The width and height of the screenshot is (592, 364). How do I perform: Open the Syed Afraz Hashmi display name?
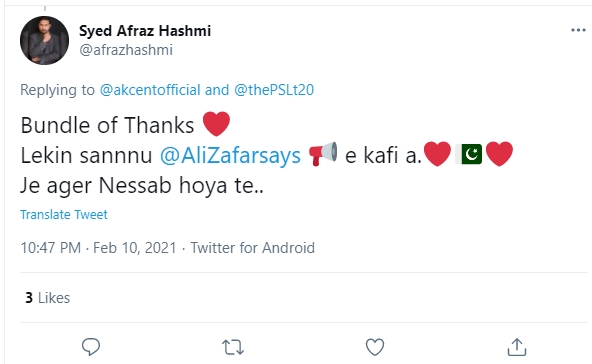[145, 31]
